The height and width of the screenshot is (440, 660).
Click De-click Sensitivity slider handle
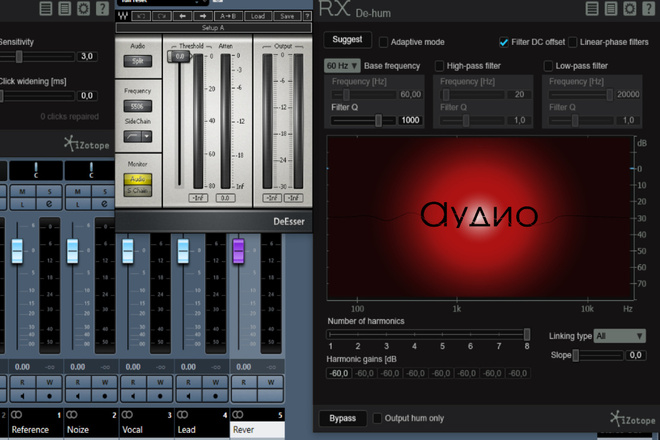tap(19, 56)
